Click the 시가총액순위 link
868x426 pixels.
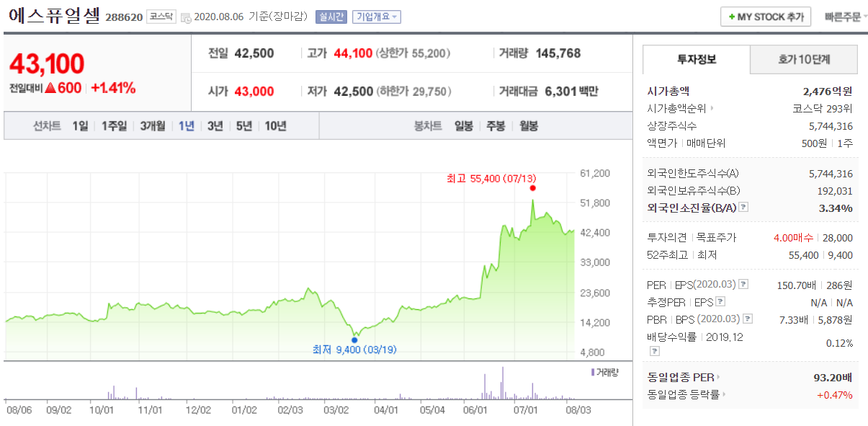click(677, 109)
